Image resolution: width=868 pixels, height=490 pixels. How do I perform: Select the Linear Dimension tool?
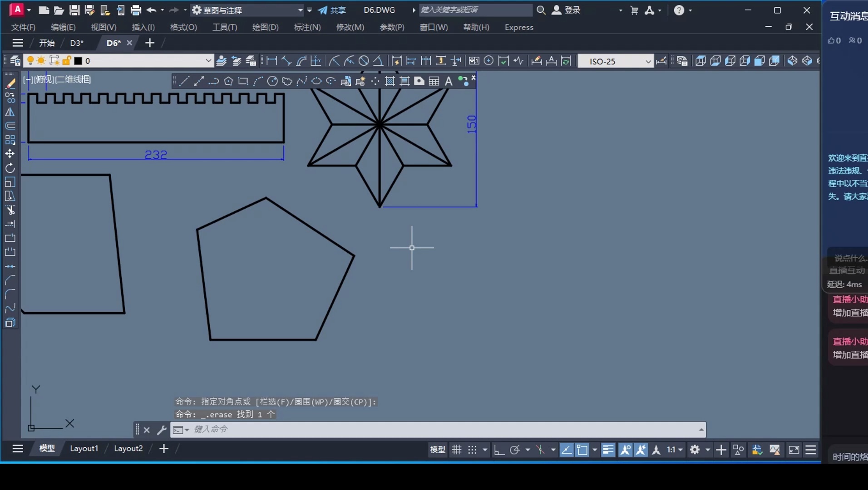(x=271, y=60)
